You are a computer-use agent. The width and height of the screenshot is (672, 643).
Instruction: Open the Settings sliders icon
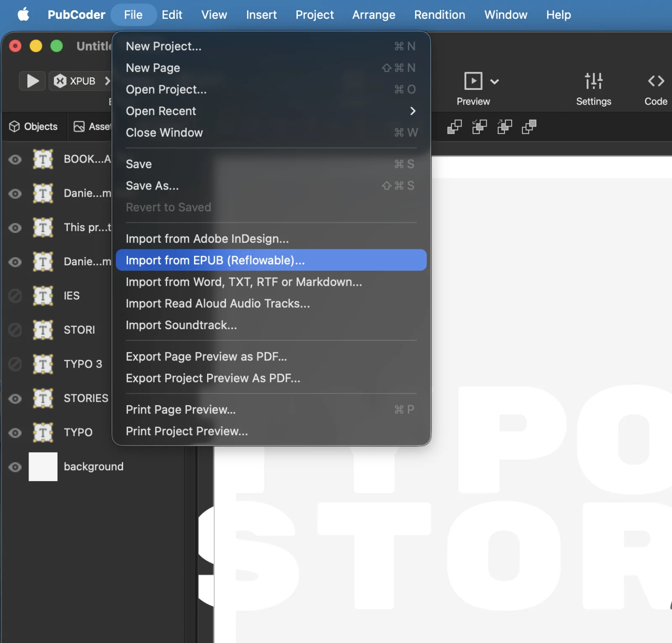click(593, 81)
